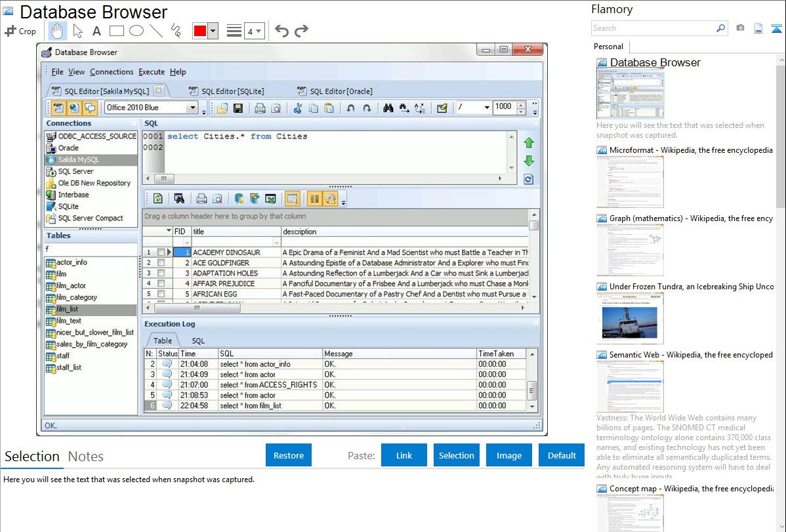Open the title column filter dropdown
Screen dimensions: 786x532
click(276, 242)
